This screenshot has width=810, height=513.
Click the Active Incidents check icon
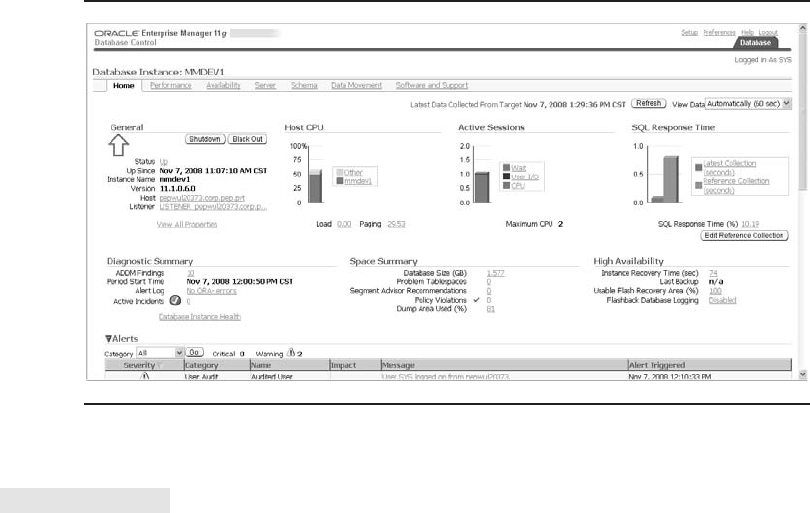[175, 300]
